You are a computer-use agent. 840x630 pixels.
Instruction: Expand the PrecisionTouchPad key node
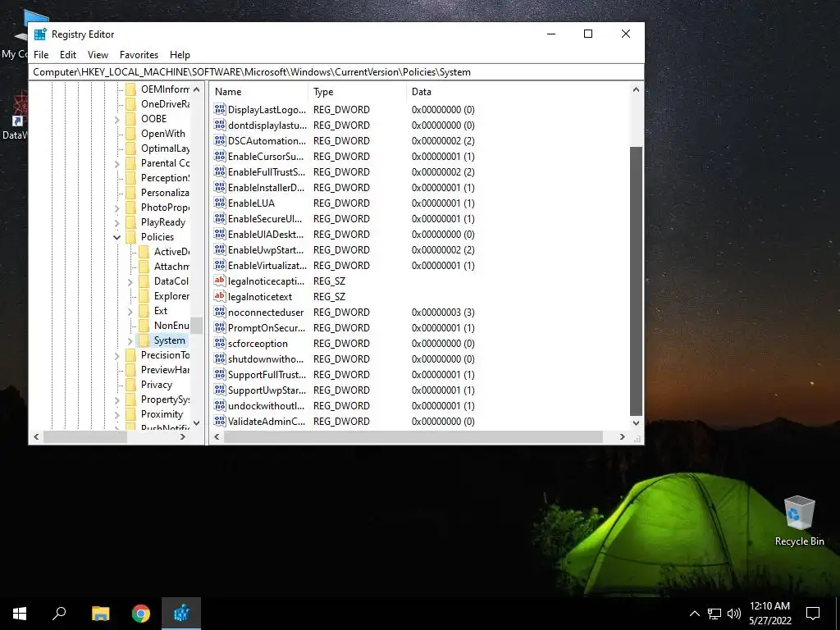116,355
